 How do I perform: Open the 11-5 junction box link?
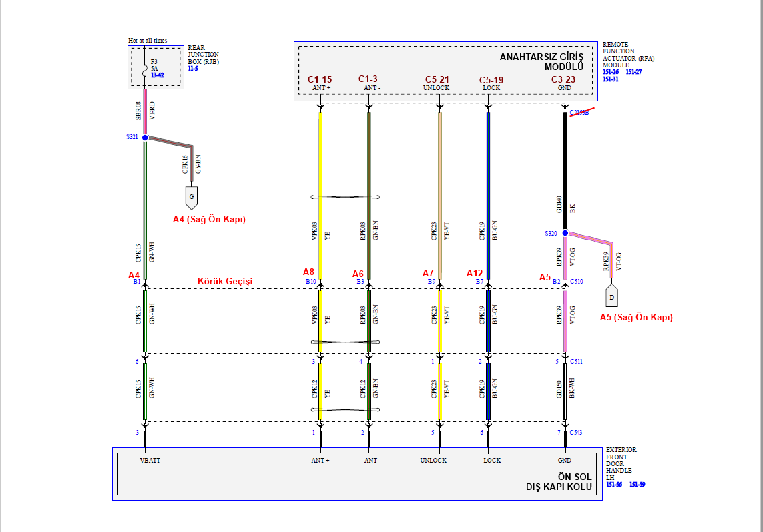pos(193,69)
